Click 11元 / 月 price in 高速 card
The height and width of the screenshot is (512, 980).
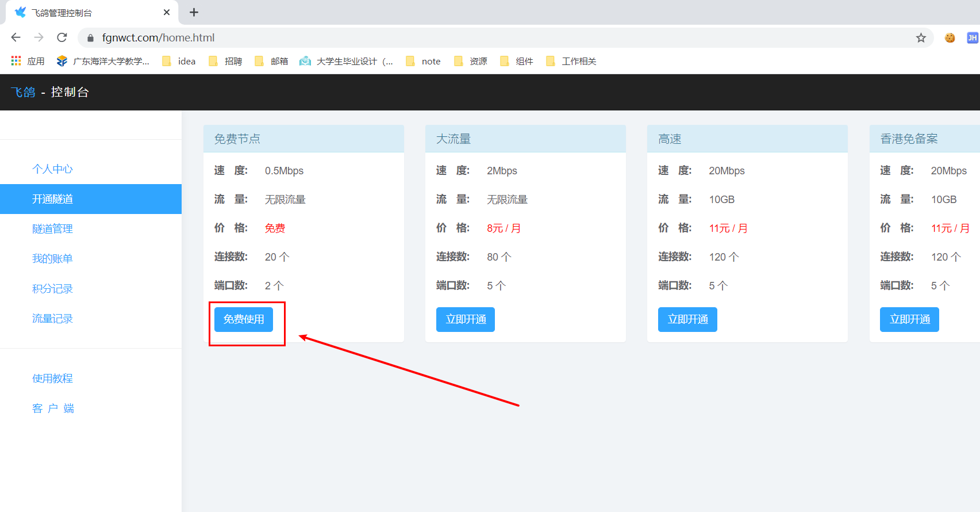[x=728, y=228]
